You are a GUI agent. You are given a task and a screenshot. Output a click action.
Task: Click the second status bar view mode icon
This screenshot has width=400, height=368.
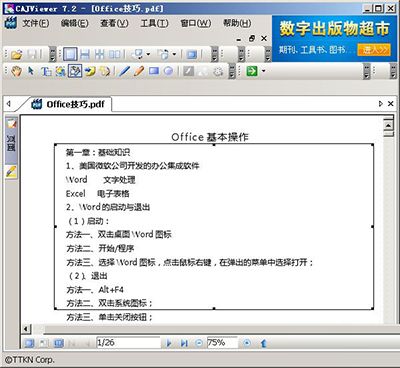pos(44,343)
